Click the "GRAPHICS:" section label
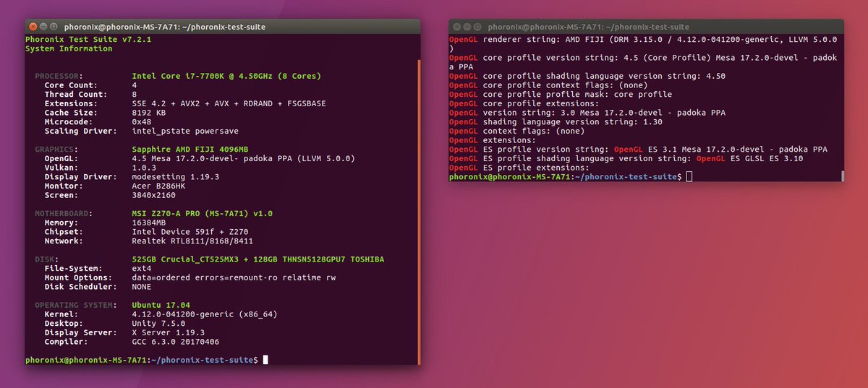This screenshot has width=868, height=388. click(x=57, y=150)
